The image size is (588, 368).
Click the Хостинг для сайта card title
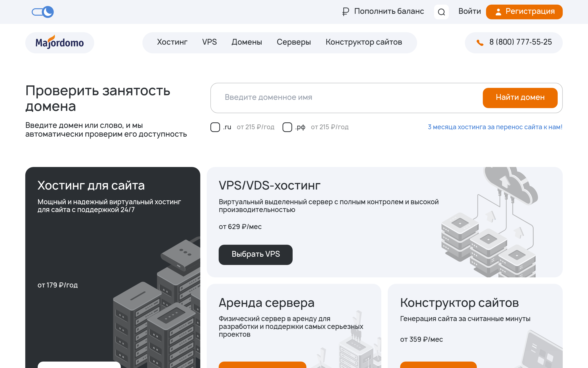coord(91,185)
